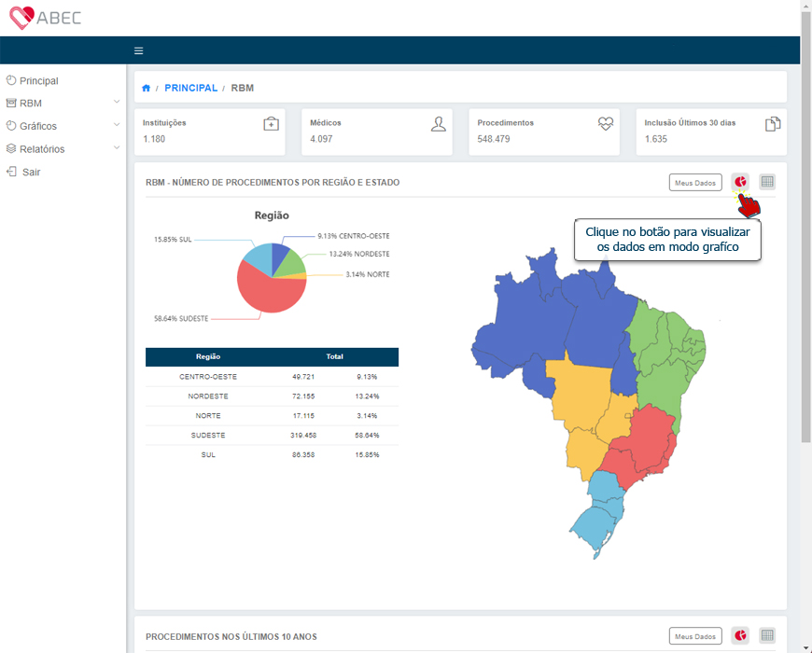Click the Procedimentos 548.479 value

(494, 139)
